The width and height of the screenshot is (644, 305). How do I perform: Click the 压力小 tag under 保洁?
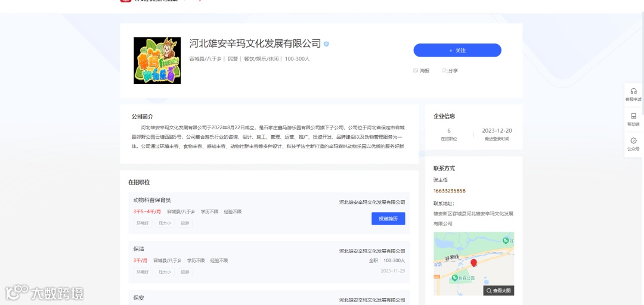pos(165,272)
